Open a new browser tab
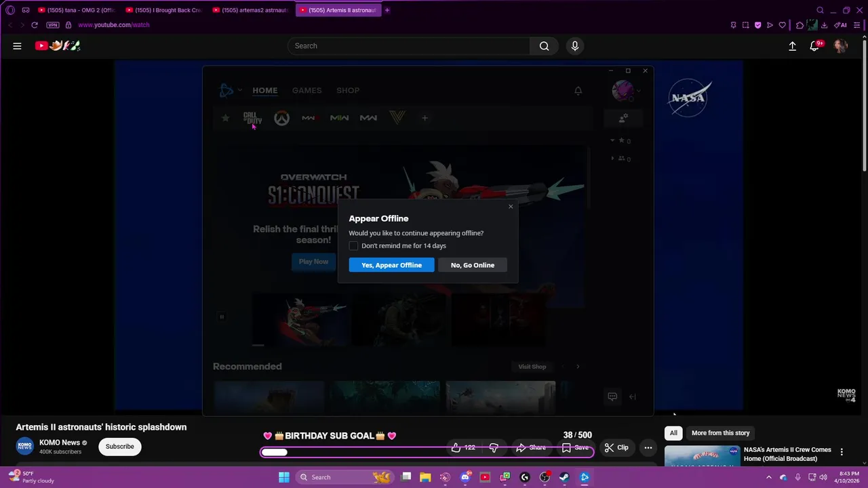The image size is (868, 488). coord(387,10)
